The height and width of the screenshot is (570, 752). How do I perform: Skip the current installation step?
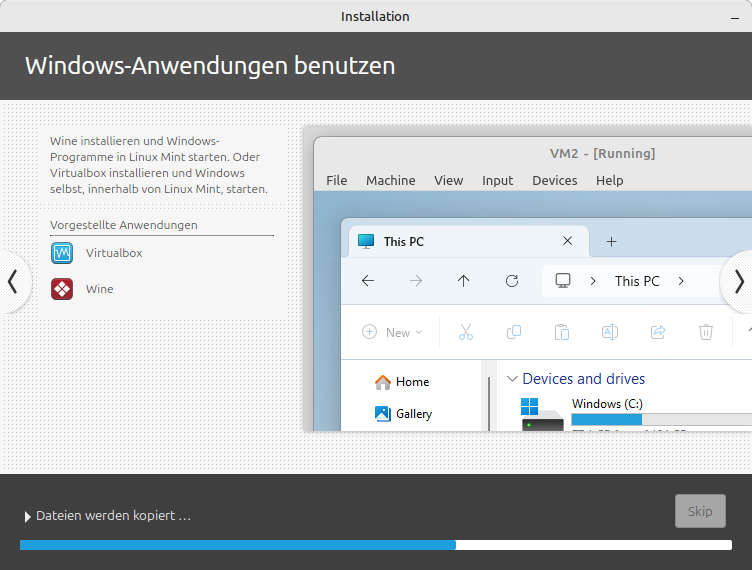pyautogui.click(x=700, y=511)
